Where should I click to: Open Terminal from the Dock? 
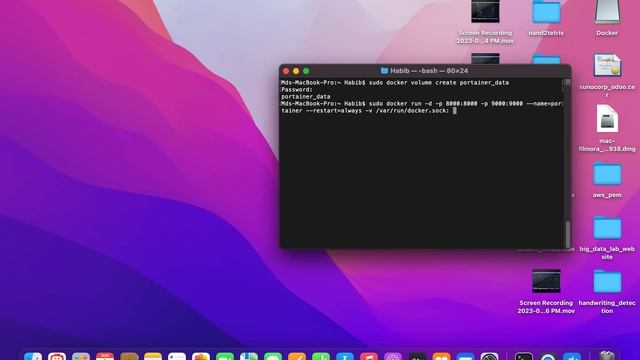[524, 357]
